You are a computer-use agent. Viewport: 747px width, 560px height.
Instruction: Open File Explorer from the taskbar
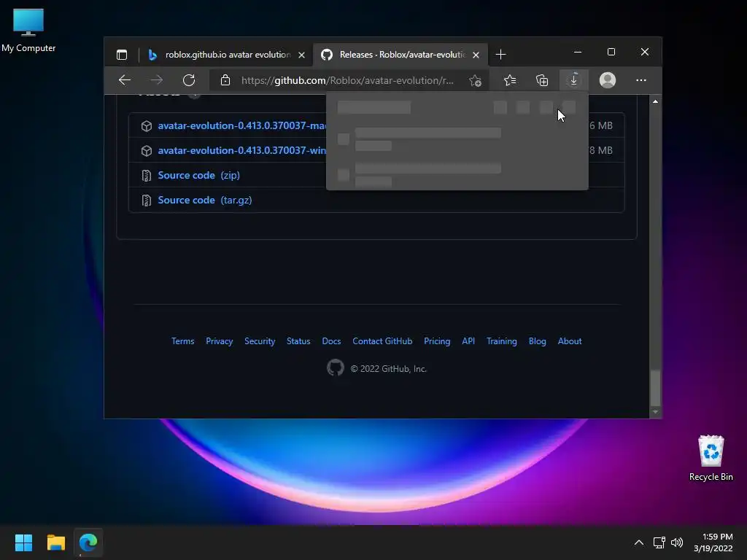click(x=55, y=542)
